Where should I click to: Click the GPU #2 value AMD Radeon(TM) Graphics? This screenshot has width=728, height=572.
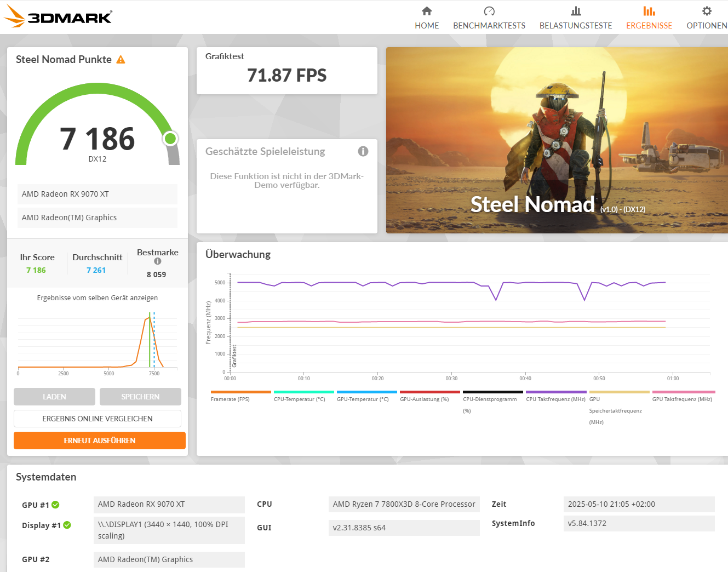click(169, 559)
